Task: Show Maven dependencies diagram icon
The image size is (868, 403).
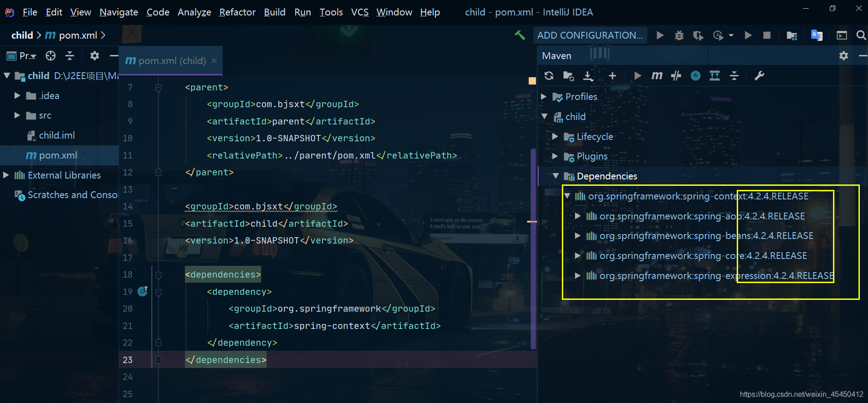Action: click(x=714, y=76)
